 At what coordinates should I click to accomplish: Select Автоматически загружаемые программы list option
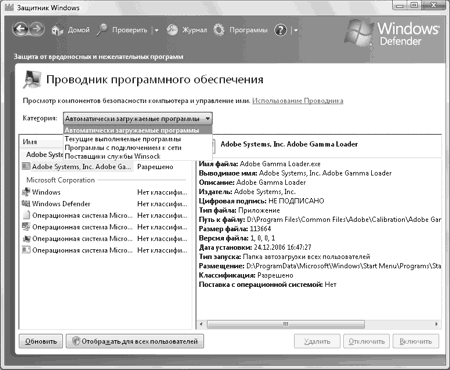(137, 130)
